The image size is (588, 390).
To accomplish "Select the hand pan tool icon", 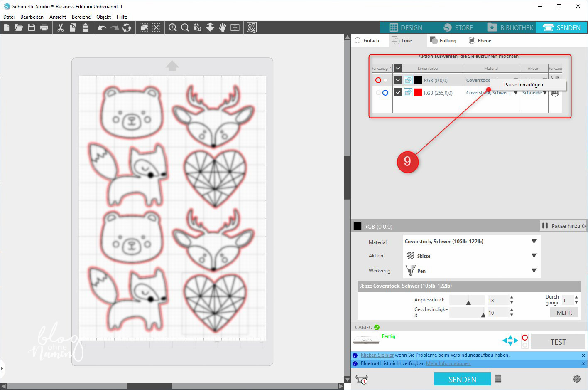I will coord(223,27).
